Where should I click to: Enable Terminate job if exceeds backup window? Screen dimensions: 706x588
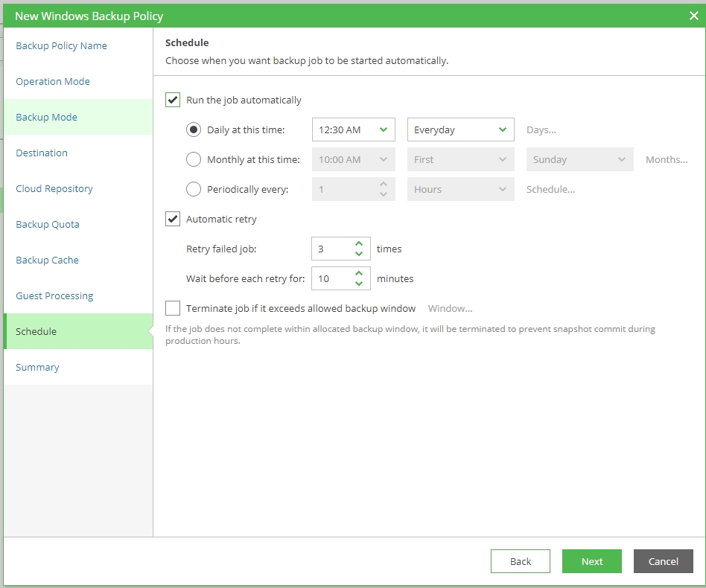(x=173, y=308)
